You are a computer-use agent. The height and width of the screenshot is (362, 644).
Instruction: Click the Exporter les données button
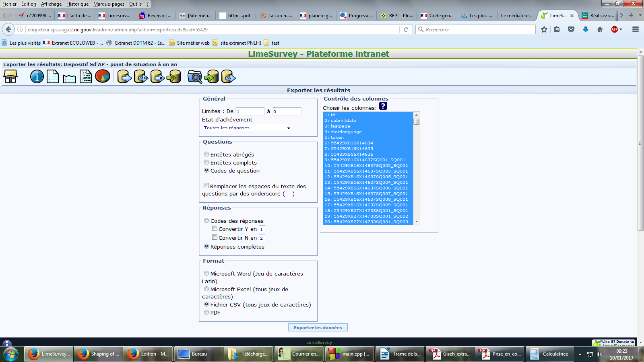(318, 327)
